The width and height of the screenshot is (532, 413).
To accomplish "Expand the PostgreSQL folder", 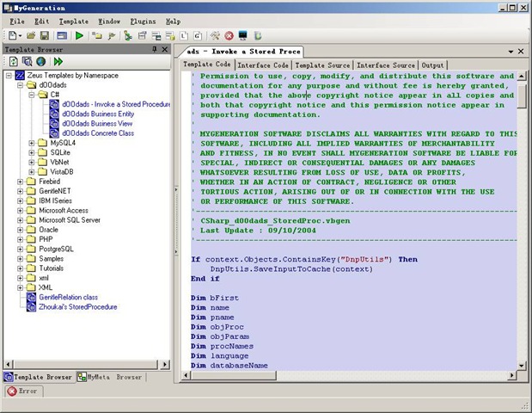I will point(20,250).
